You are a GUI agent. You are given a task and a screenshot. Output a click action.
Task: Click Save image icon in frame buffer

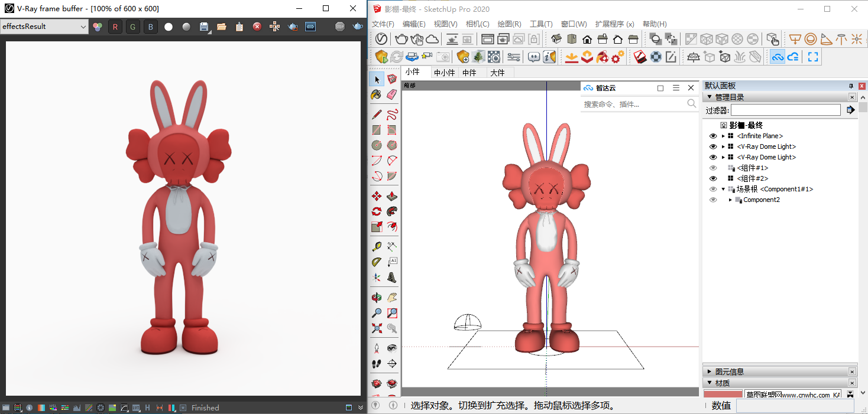pyautogui.click(x=204, y=27)
